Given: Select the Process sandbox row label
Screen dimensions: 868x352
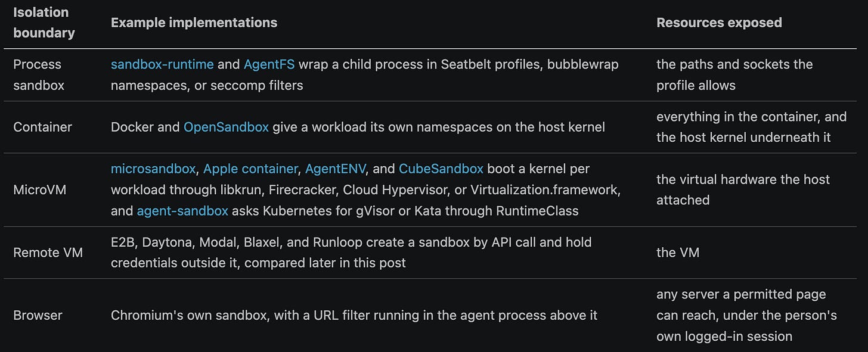Looking at the screenshot, I should pyautogui.click(x=39, y=74).
